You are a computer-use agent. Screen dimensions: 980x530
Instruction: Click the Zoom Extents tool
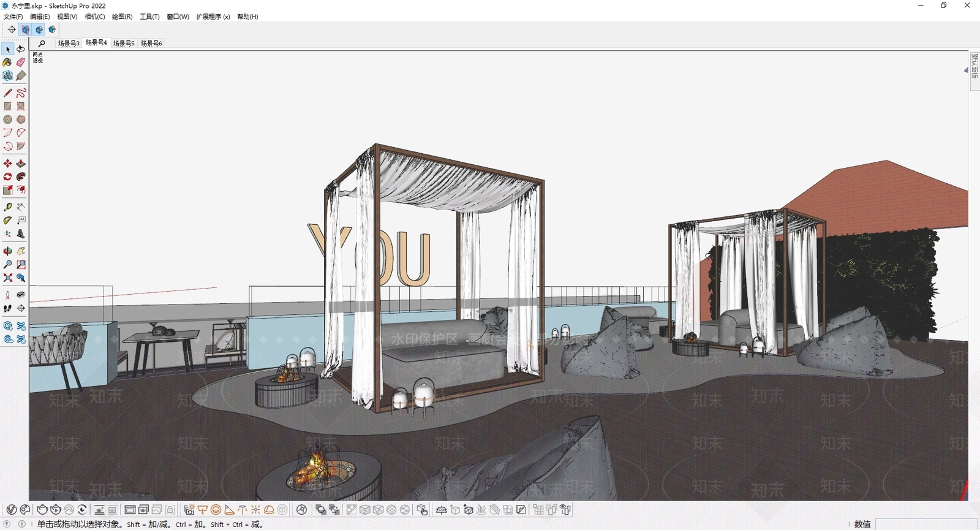(x=7, y=278)
